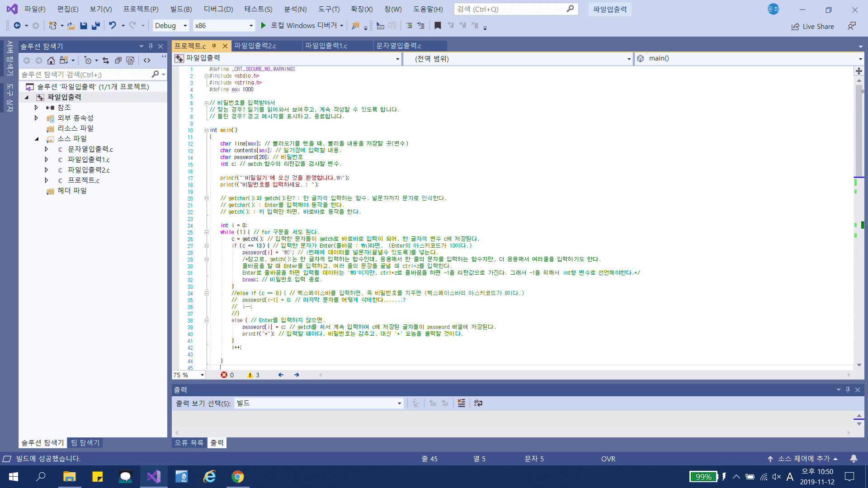
Task: Click 소스 제어에 추가 in status bar
Action: pos(803,459)
